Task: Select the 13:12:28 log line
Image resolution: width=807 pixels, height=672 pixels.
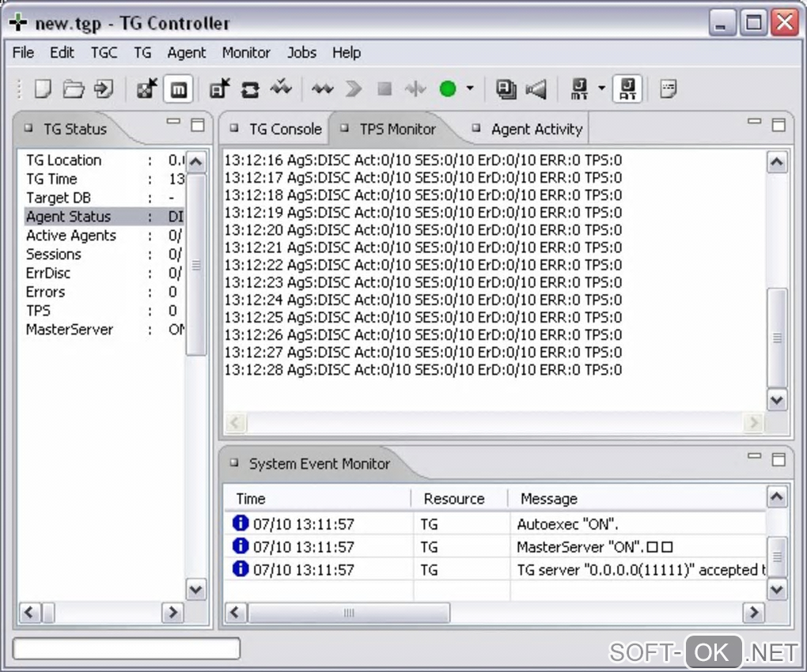Action: click(423, 370)
